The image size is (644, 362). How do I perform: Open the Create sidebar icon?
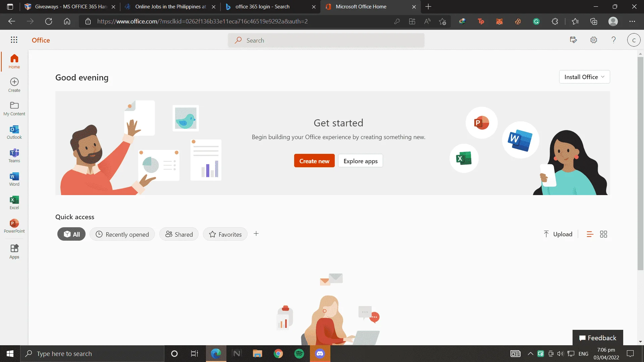[x=14, y=85]
